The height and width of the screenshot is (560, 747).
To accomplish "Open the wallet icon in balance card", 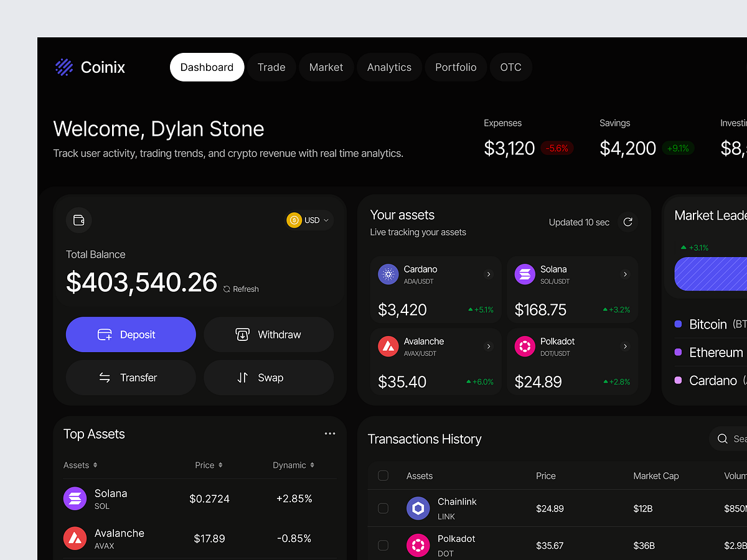I will (79, 220).
